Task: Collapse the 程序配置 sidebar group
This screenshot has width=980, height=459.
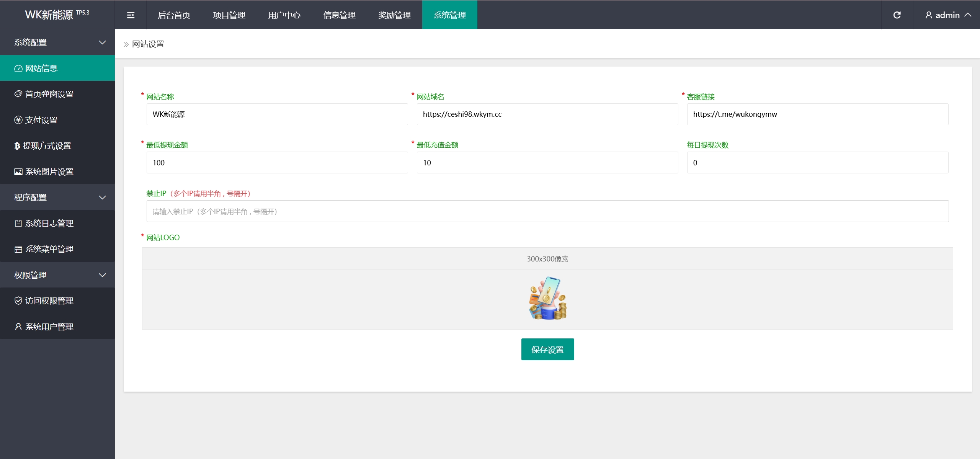Action: point(57,198)
